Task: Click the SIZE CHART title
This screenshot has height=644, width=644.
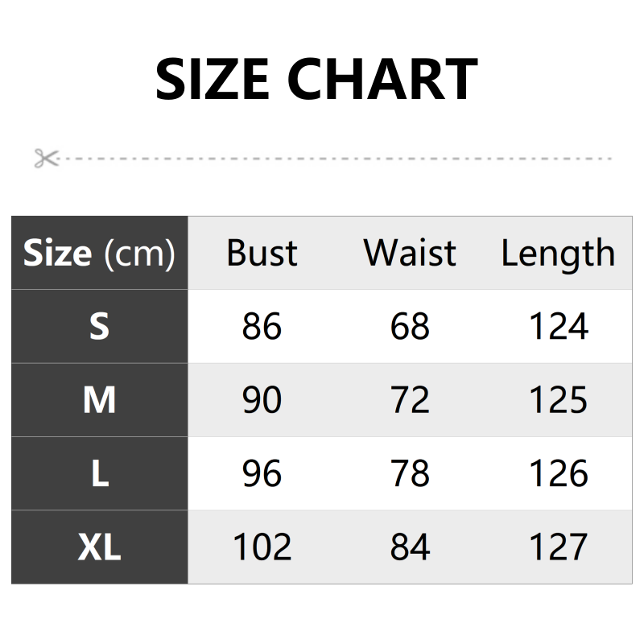Action: [x=316, y=78]
